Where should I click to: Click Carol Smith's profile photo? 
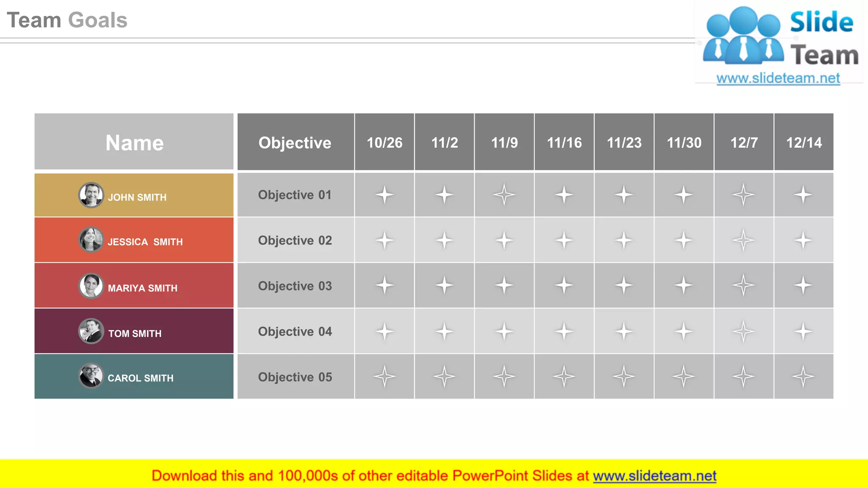point(91,376)
